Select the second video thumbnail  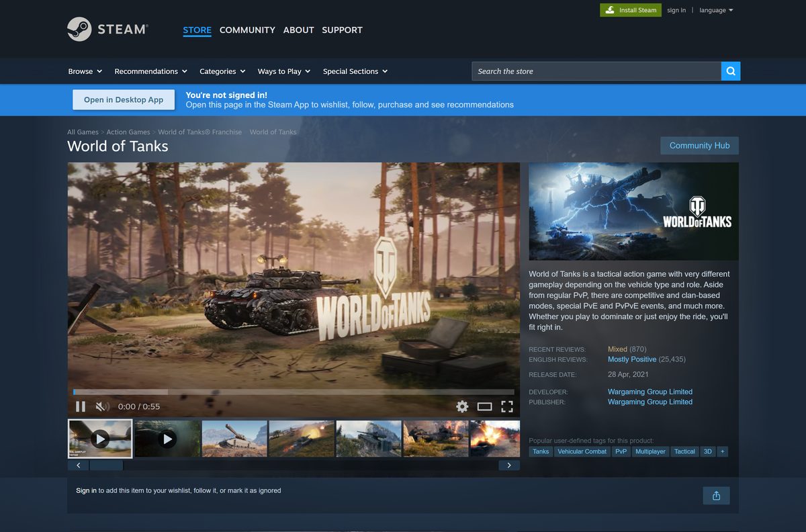[167, 439]
